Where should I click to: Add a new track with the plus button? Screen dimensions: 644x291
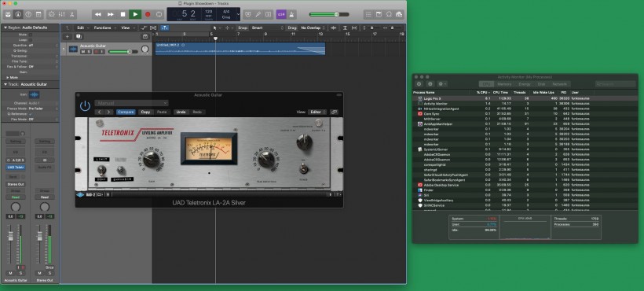[x=68, y=37]
